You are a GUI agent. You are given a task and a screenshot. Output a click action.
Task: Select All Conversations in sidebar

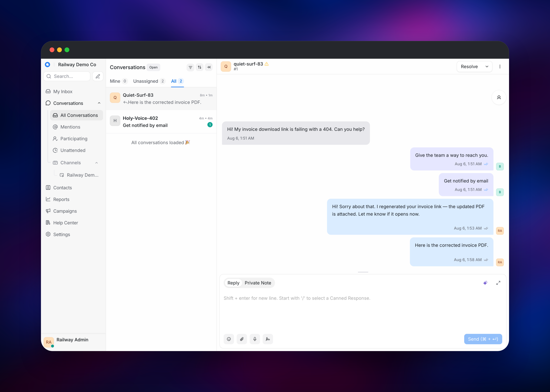tap(77, 115)
